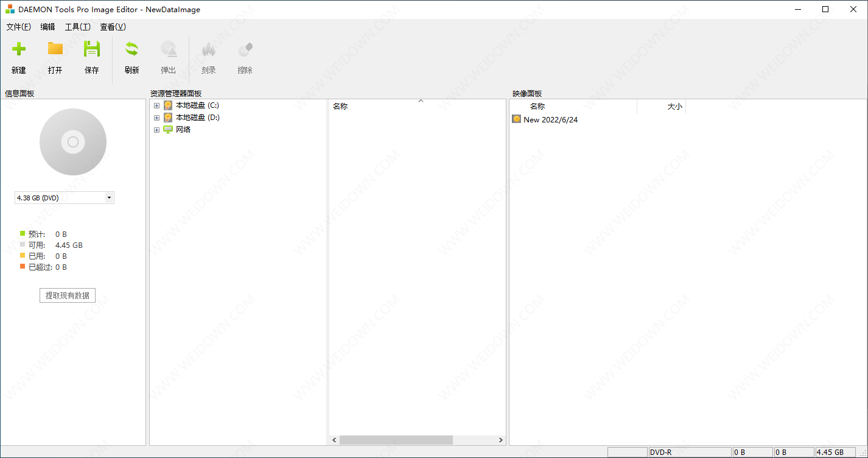Click the 本地磁盘 (C:) drive icon
This screenshot has width=868, height=458.
point(168,105)
